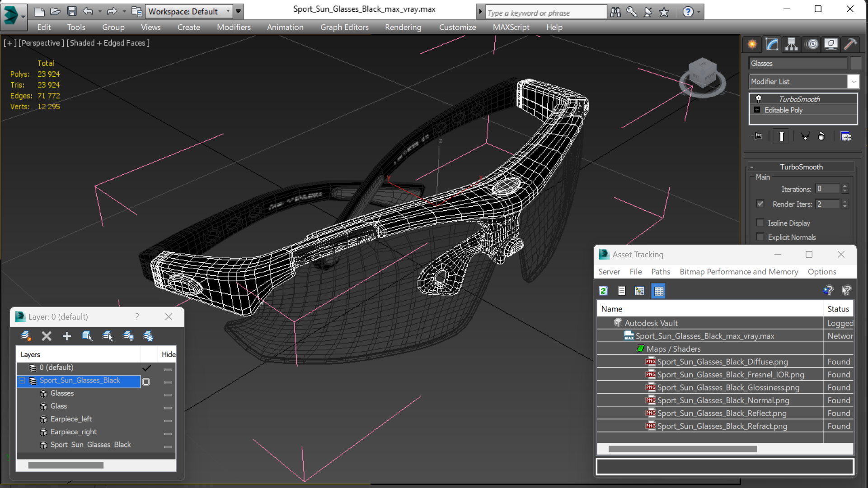The width and height of the screenshot is (868, 488).
Task: Enable the Explicit Normals checkbox
Action: click(760, 237)
